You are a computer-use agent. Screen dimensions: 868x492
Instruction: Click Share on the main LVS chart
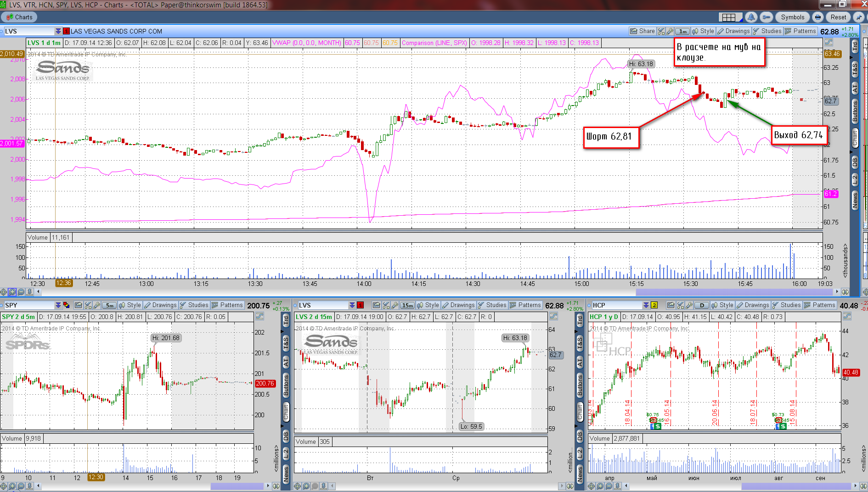coord(643,31)
